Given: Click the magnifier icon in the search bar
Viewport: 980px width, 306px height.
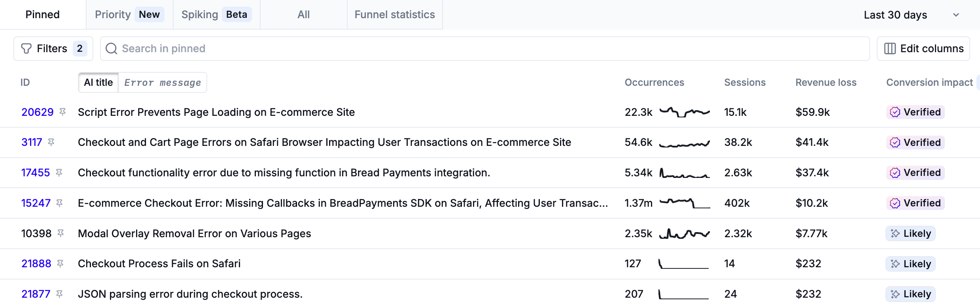Looking at the screenshot, I should (112, 49).
